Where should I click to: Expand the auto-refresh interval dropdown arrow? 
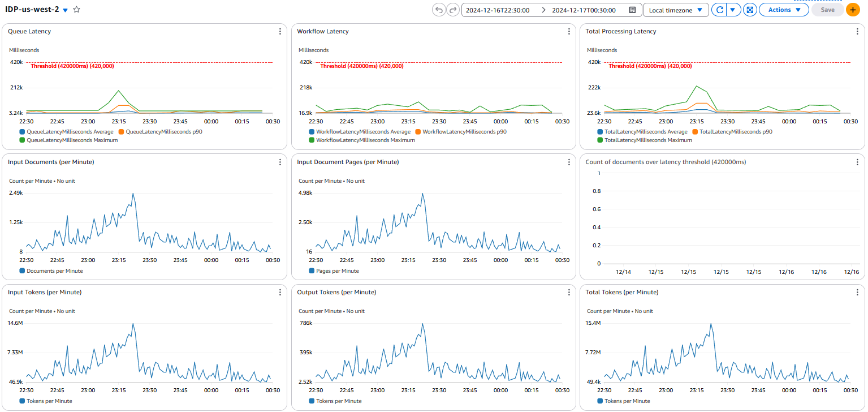tap(731, 10)
